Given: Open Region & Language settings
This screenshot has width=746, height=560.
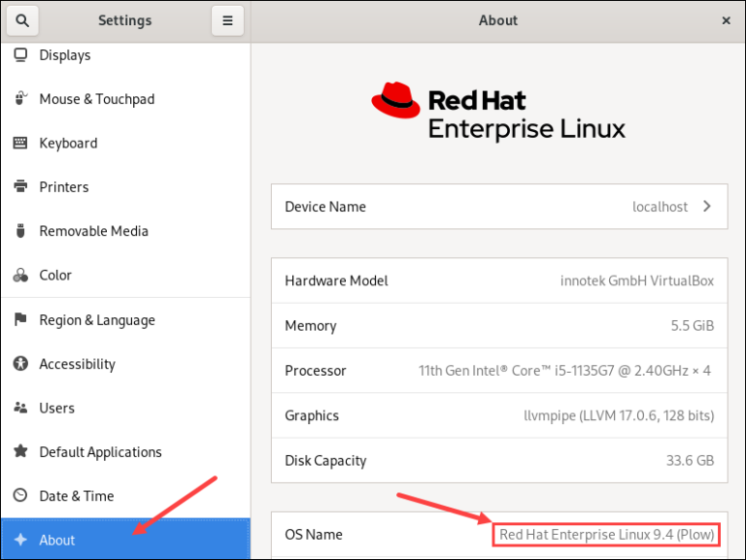Looking at the screenshot, I should click(x=125, y=320).
